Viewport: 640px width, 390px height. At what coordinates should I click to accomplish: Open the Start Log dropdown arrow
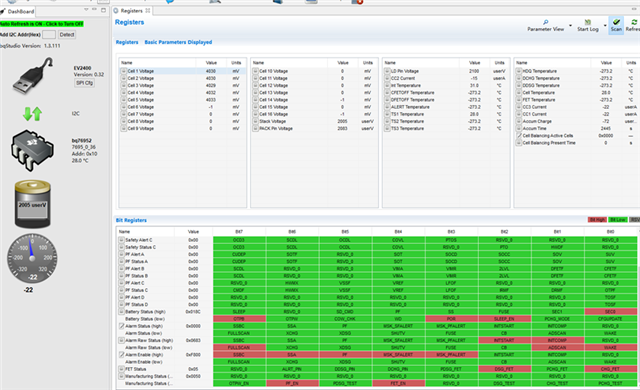(605, 25)
